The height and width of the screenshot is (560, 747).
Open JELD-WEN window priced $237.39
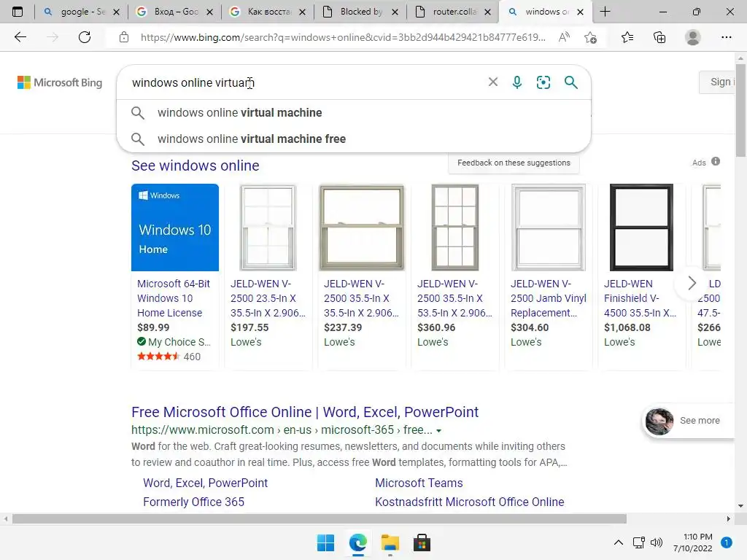[x=362, y=298]
